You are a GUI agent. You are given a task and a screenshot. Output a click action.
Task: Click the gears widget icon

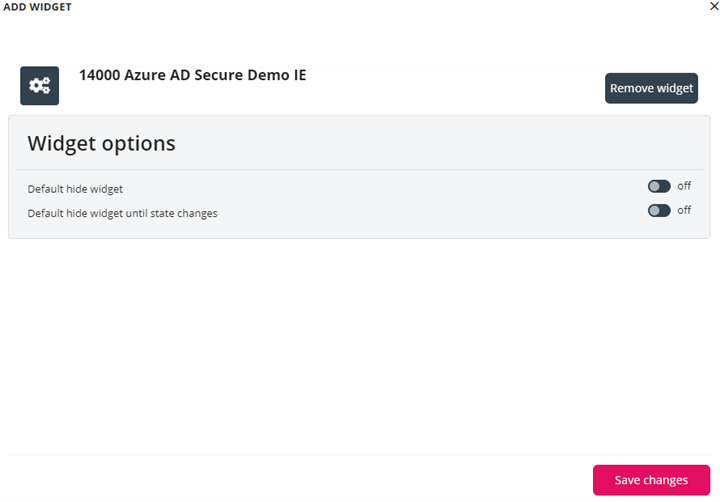pos(40,86)
